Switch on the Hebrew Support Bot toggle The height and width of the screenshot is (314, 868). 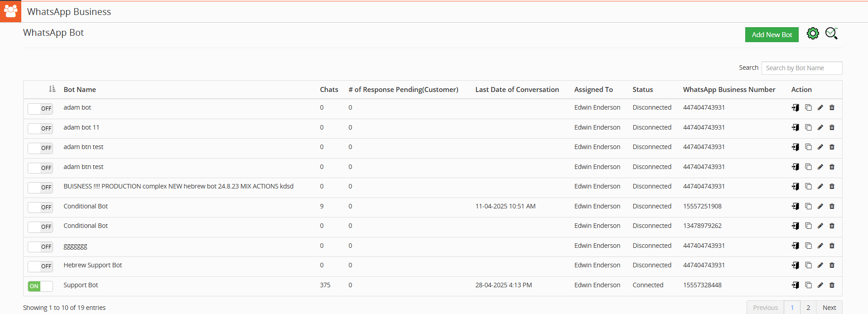(40, 266)
